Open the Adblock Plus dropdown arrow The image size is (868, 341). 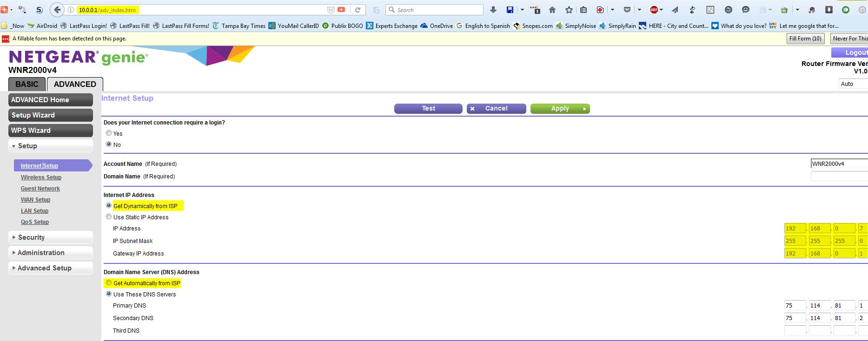pos(661,10)
